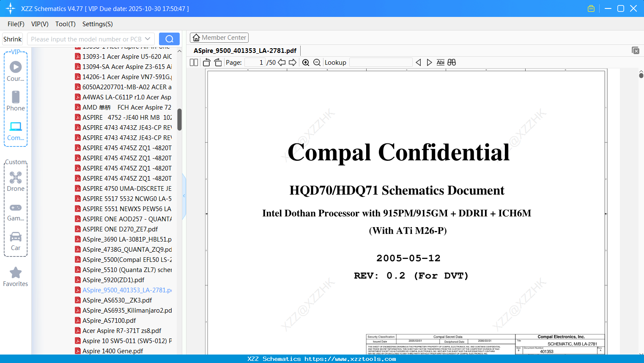The height and width of the screenshot is (363, 644).
Task: Close the document panel with top-right icon
Action: click(x=636, y=50)
